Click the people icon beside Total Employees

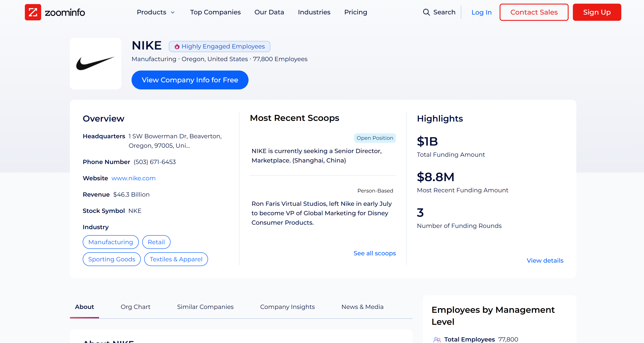click(437, 339)
